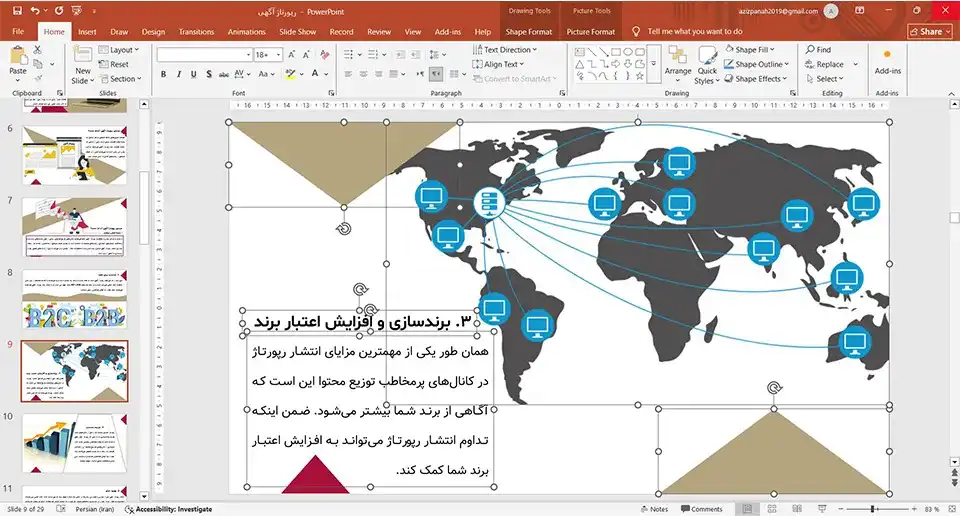Align text to the left
Viewport: 960px width, 516px height.
tap(348, 74)
